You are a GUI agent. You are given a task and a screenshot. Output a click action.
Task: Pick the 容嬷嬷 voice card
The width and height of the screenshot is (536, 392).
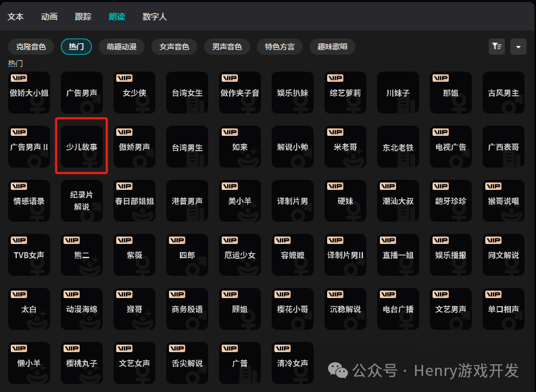coord(293,255)
